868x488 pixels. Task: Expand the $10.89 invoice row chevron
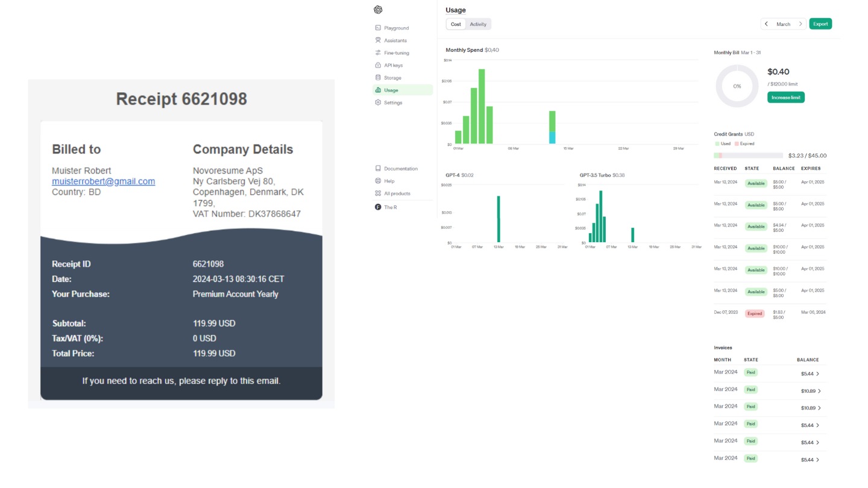point(819,391)
